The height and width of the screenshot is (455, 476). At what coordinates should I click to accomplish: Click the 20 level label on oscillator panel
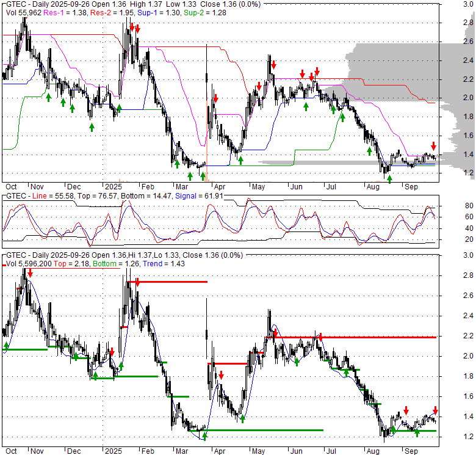[469, 239]
